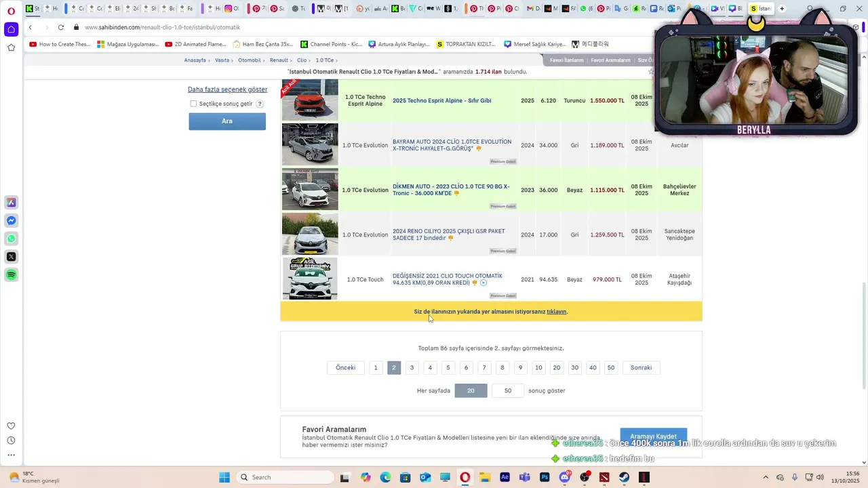Open the Opera menu logo
This screenshot has width=868, height=488.
(x=11, y=10)
